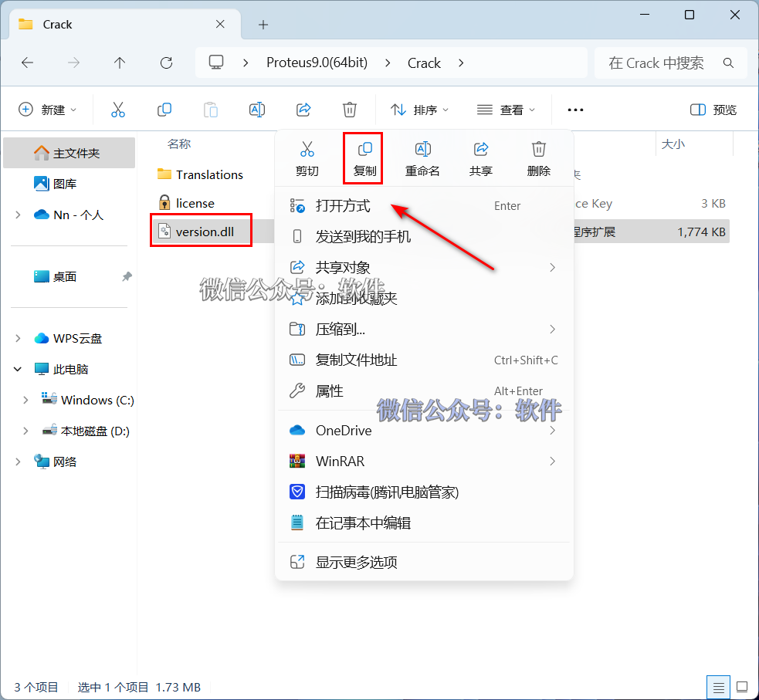Collapse the 此电脑 tree node
The image size is (759, 700).
click(18, 369)
